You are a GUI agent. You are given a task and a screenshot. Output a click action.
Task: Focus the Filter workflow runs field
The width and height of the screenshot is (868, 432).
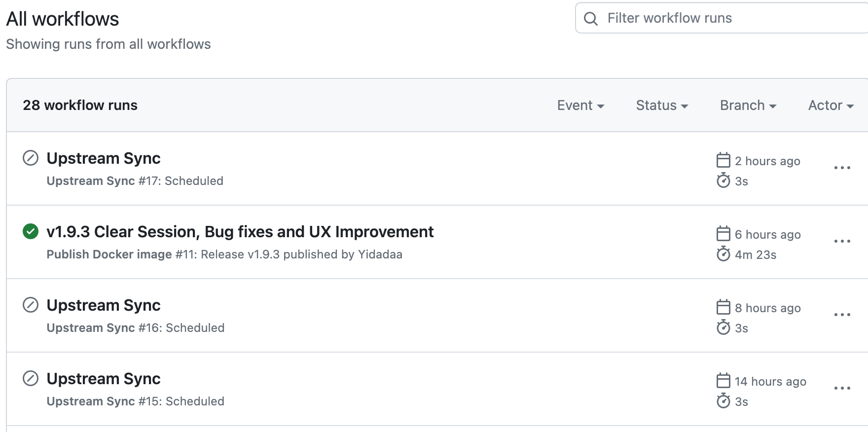click(x=722, y=18)
